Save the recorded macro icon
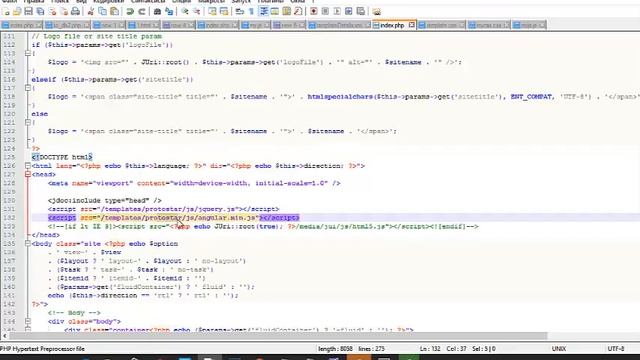640x360 pixels. pyautogui.click(x=360, y=11)
